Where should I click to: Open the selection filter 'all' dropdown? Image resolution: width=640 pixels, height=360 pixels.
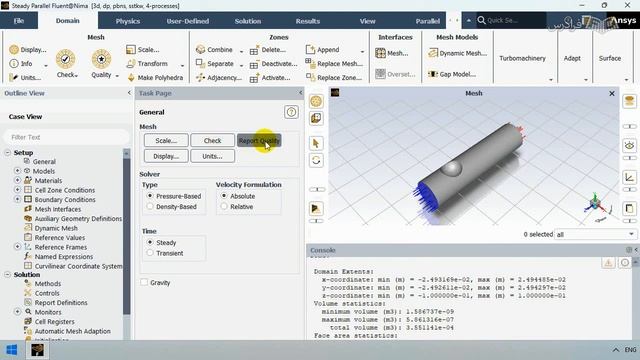click(596, 234)
